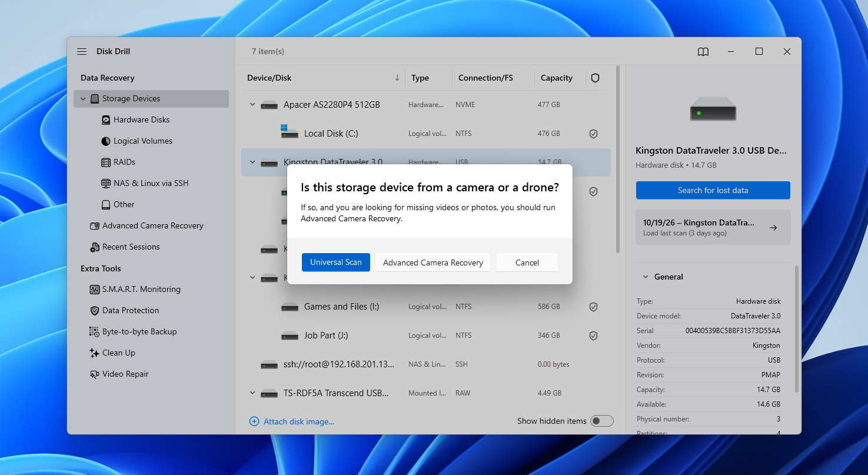Expand the TS-RDF5A Transcend USB disk
This screenshot has width=868, height=475.
click(x=252, y=393)
